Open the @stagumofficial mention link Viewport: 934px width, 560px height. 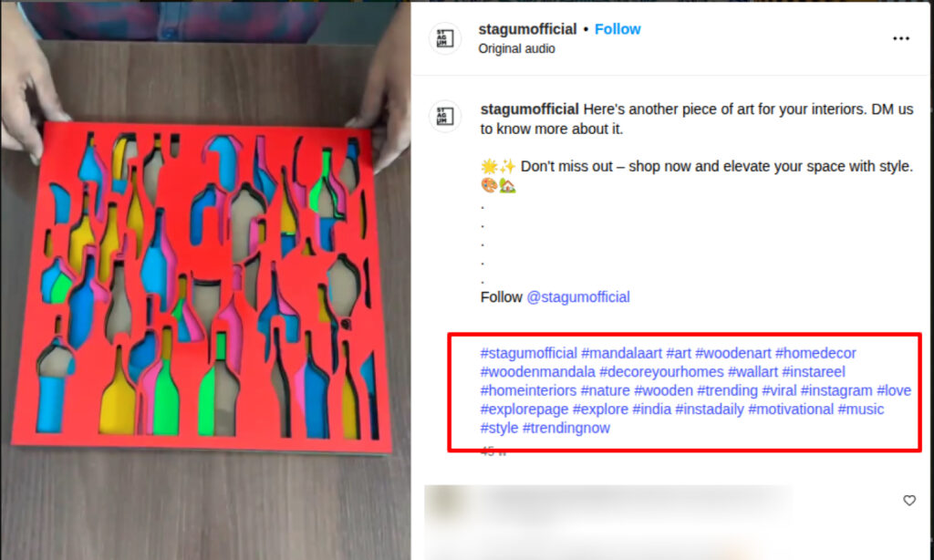(x=577, y=296)
